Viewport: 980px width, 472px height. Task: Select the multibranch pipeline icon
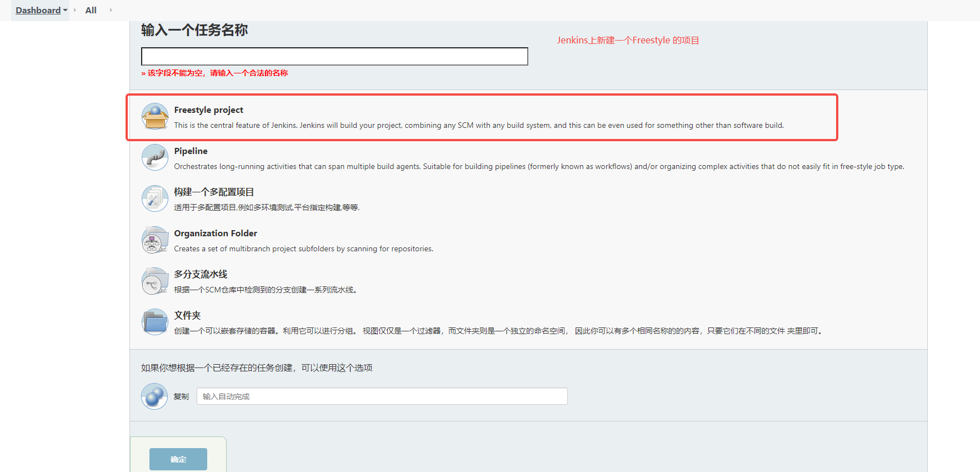(155, 281)
